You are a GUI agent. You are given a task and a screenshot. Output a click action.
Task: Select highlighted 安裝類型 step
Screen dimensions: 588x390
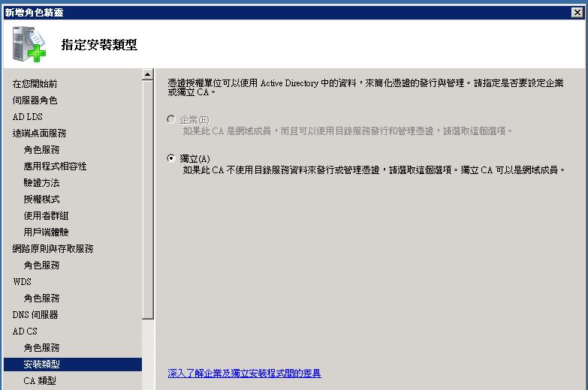coord(41,364)
